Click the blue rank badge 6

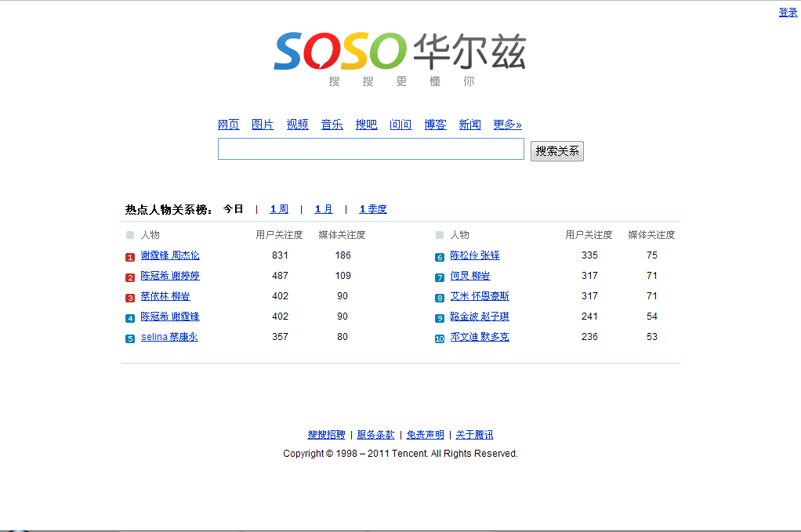tap(438, 257)
